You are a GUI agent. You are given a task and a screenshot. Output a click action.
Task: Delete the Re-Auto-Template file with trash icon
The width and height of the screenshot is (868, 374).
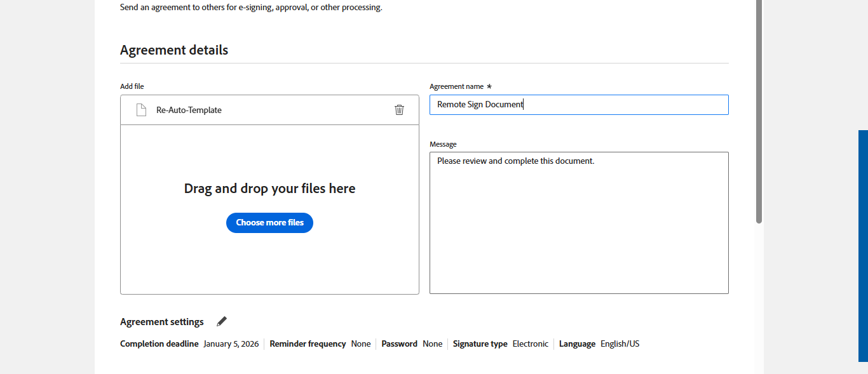pyautogui.click(x=399, y=110)
